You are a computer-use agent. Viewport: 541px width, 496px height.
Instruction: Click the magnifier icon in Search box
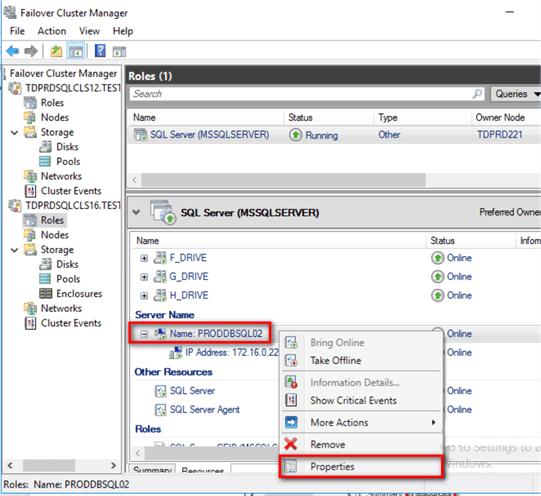pyautogui.click(x=478, y=94)
